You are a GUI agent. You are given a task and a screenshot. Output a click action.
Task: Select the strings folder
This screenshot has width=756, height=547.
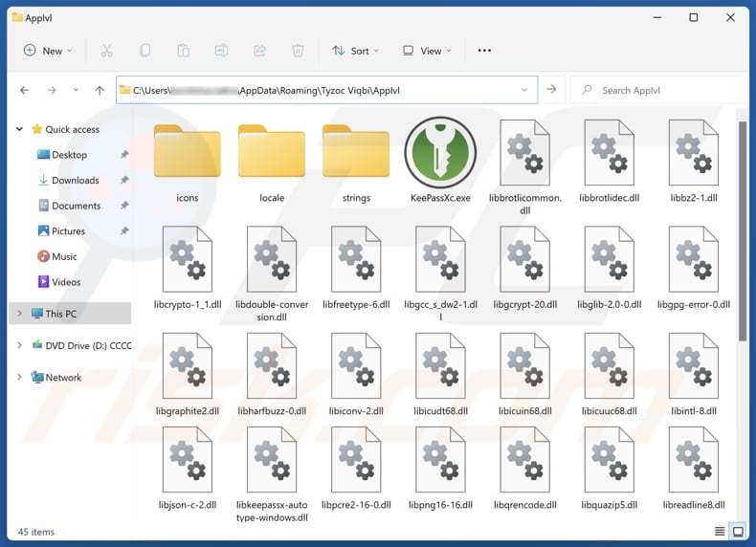(x=356, y=151)
